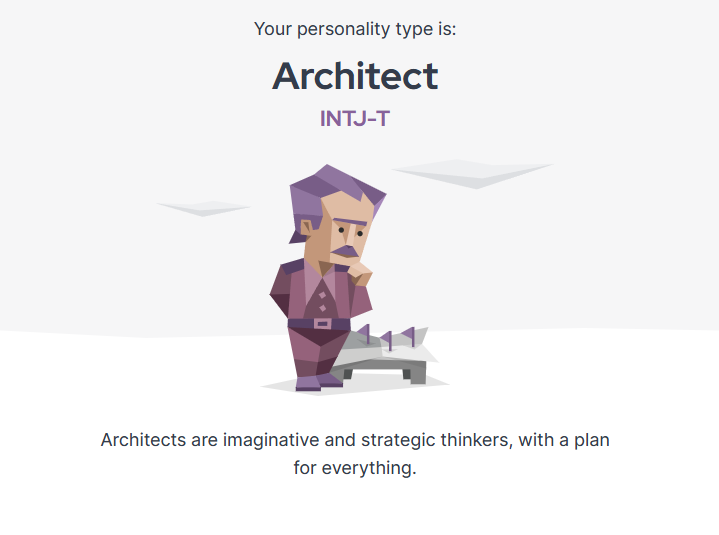Viewport: 719px width, 535px height.
Task: Click the Architect character illustration
Action: 353,279
